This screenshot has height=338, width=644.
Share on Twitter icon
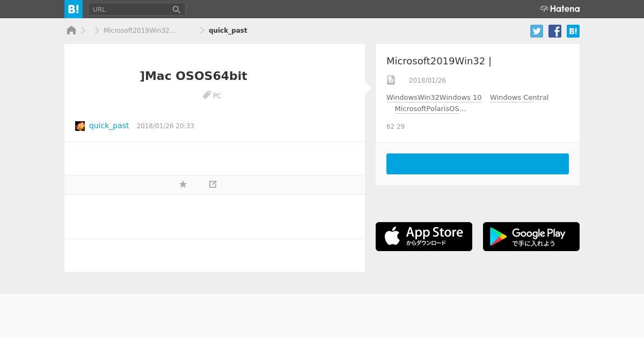point(537,31)
